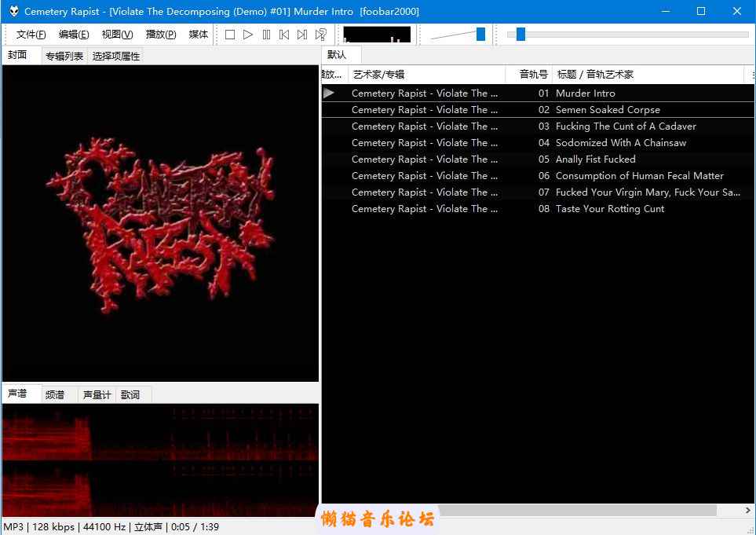Screen dimensions: 756x535
Task: Open the 视图(V) menu
Action: tap(117, 35)
